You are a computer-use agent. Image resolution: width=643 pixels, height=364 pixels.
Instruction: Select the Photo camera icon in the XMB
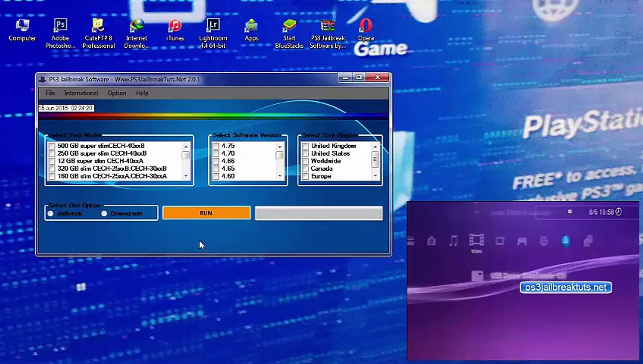click(431, 241)
